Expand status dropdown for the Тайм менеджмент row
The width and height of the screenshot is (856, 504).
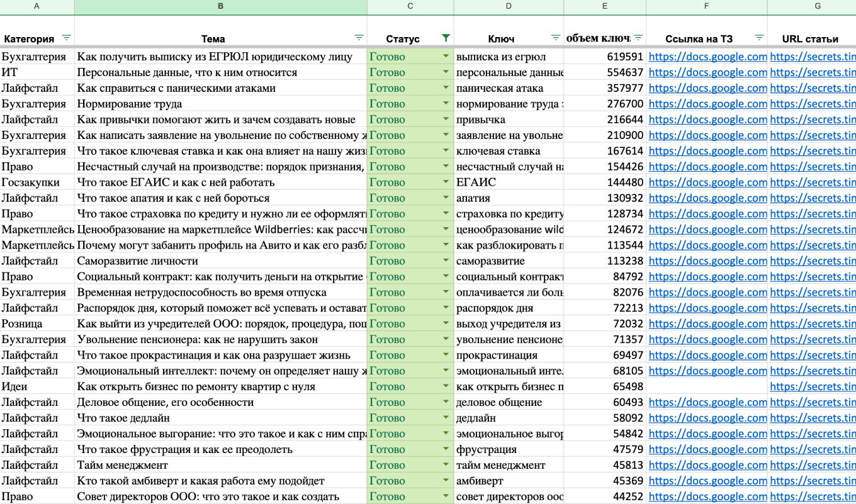pos(446,465)
